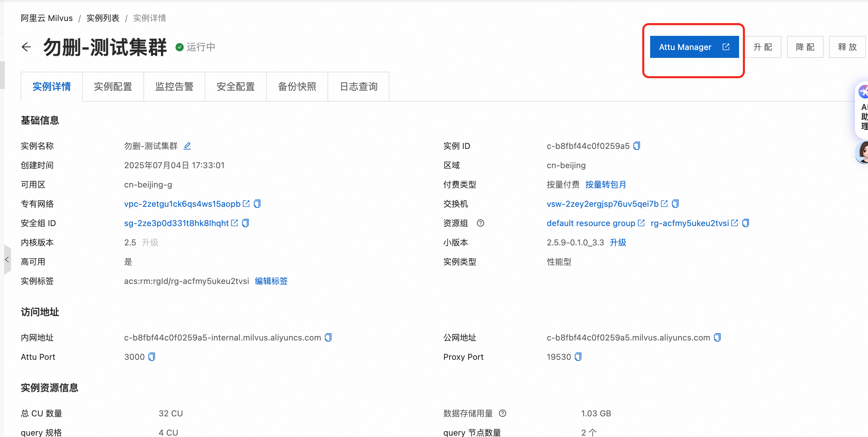Switch to the 实例配置 tab
The width and height of the screenshot is (868, 437).
coord(113,87)
